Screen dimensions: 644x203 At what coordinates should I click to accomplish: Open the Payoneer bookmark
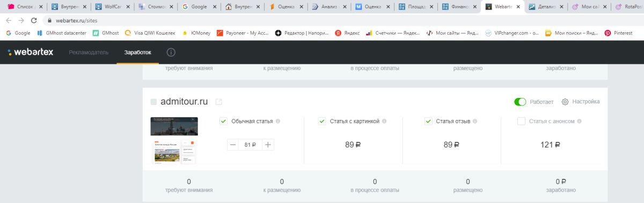tap(242, 33)
